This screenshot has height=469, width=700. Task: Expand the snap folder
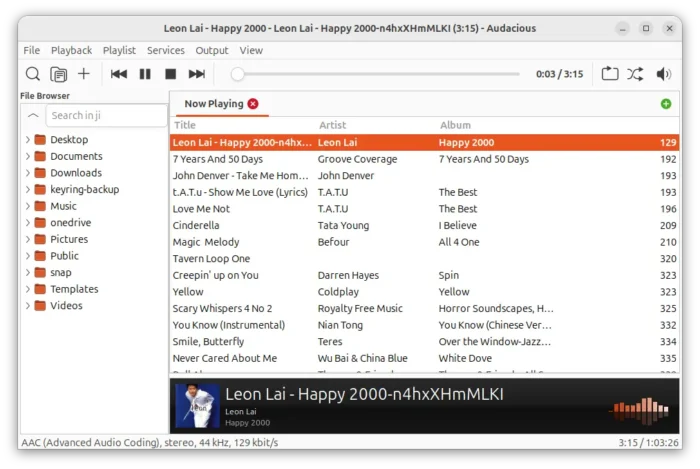[28, 272]
